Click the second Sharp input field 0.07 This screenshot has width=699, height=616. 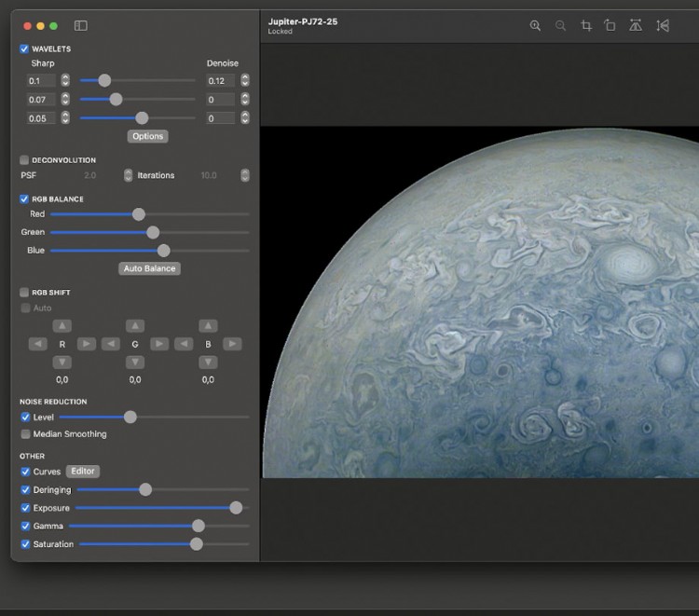point(41,100)
